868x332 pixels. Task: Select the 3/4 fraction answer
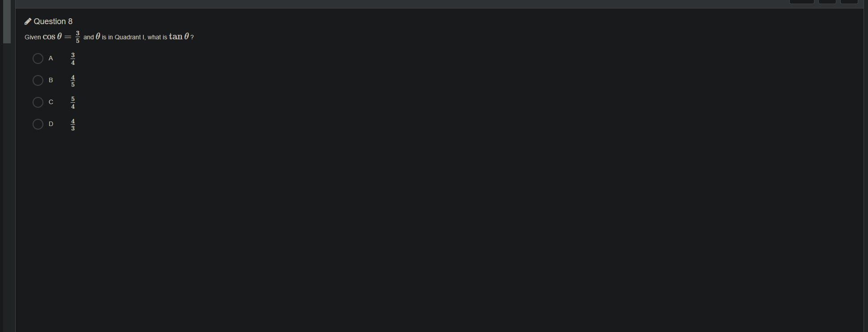(x=73, y=59)
